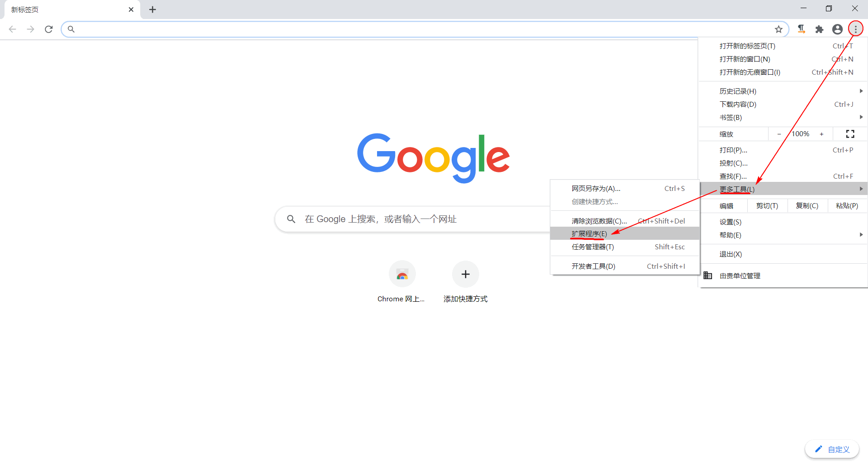This screenshot has width=868, height=466.
Task: Click 粘贴(P) in edit row
Action: tap(847, 206)
